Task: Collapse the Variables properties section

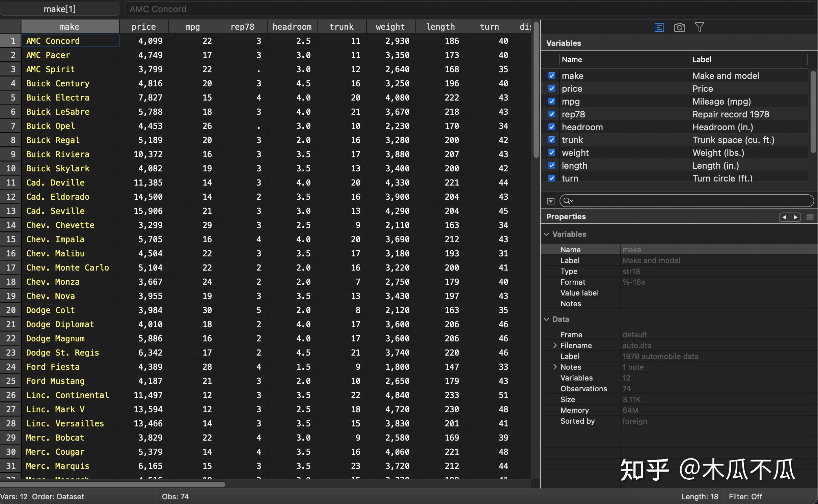Action: (x=547, y=234)
